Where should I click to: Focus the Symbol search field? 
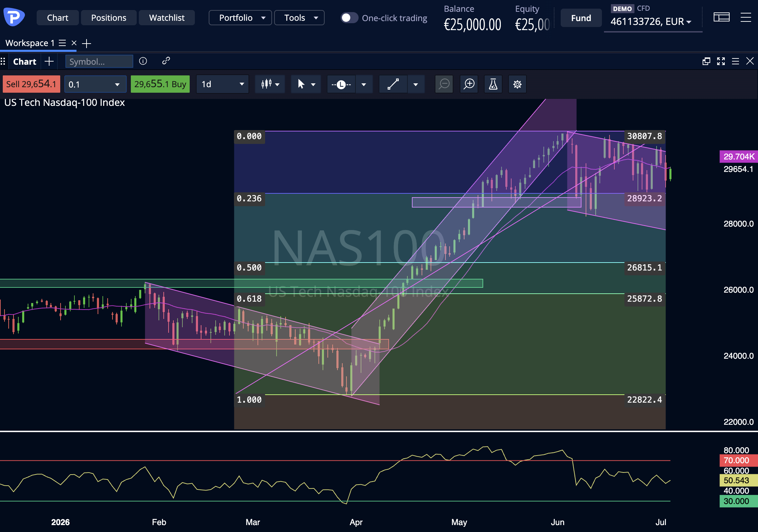[x=99, y=61]
